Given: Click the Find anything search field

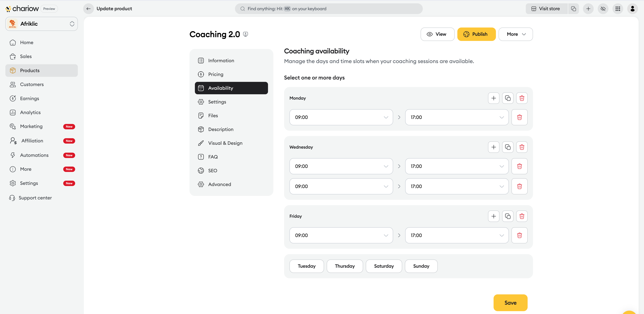Looking at the screenshot, I should (329, 9).
